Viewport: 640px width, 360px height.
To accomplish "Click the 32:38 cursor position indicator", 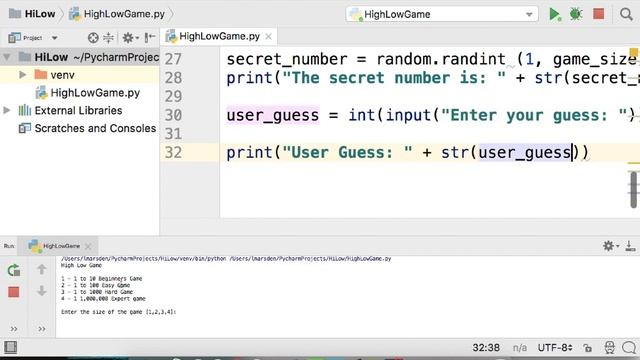I will tap(486, 348).
